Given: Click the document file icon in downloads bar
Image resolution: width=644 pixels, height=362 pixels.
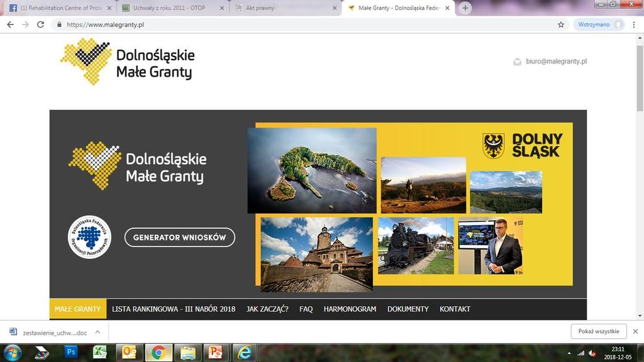Looking at the screenshot, I should (x=13, y=332).
